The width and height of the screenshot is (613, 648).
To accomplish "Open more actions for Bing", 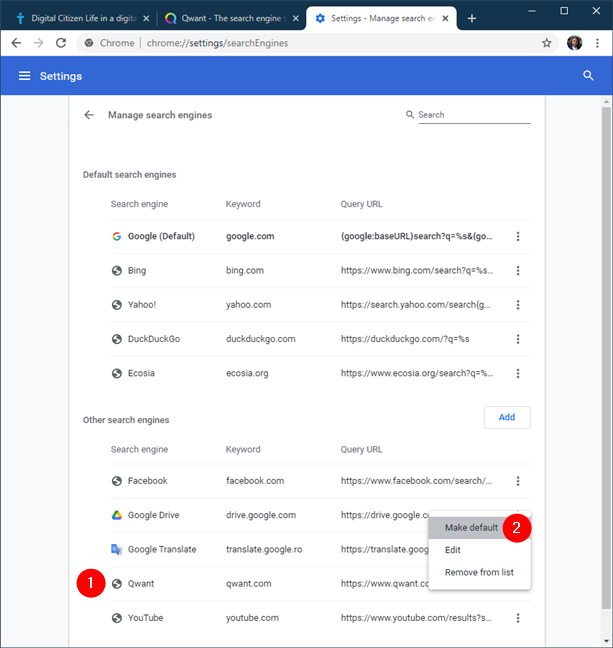I will 518,271.
